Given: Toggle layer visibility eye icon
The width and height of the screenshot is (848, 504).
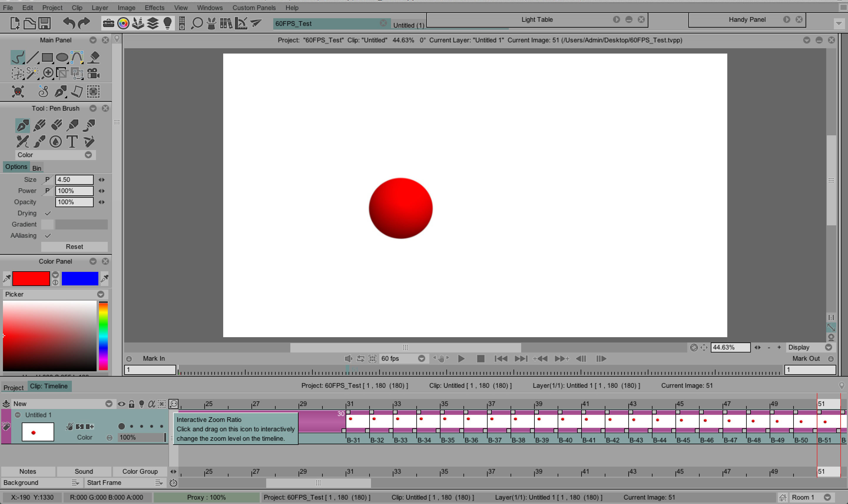Looking at the screenshot, I should point(121,404).
